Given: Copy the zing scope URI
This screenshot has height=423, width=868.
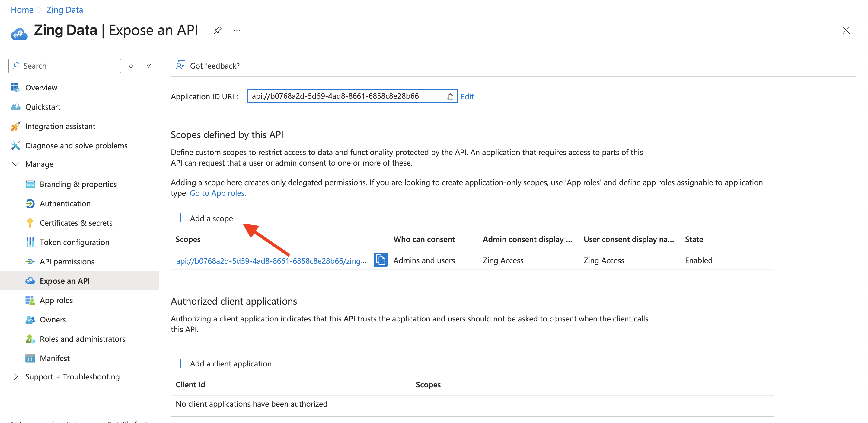Looking at the screenshot, I should click(380, 260).
